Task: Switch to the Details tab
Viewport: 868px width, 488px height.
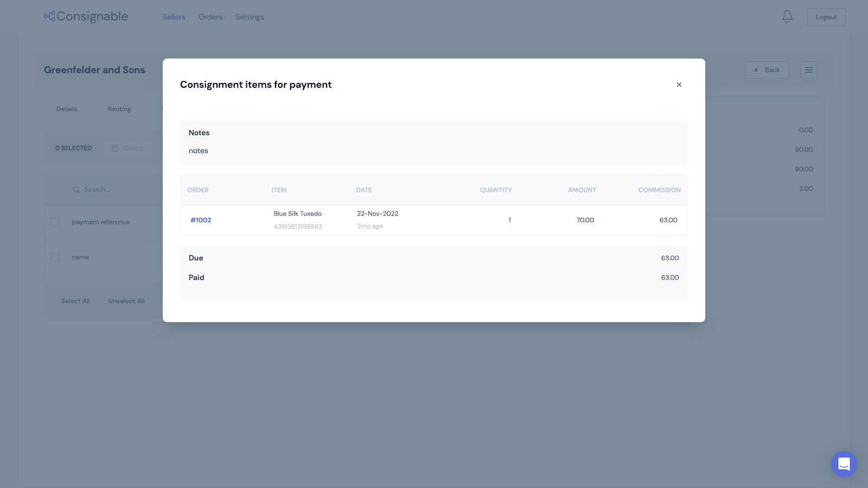Action: (x=67, y=109)
